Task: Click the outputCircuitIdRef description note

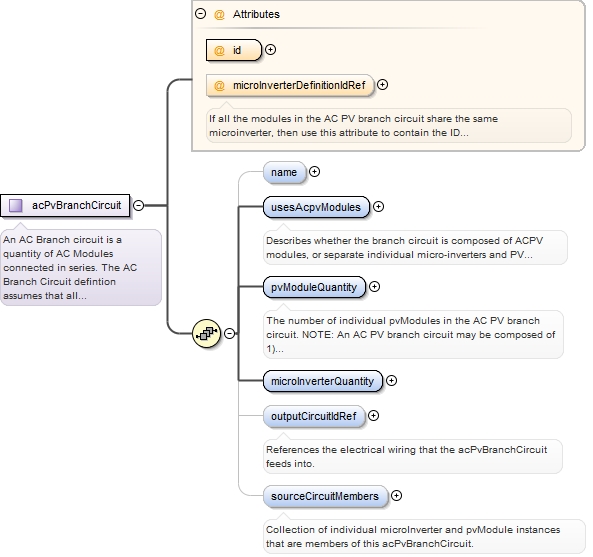Action: 413,456
